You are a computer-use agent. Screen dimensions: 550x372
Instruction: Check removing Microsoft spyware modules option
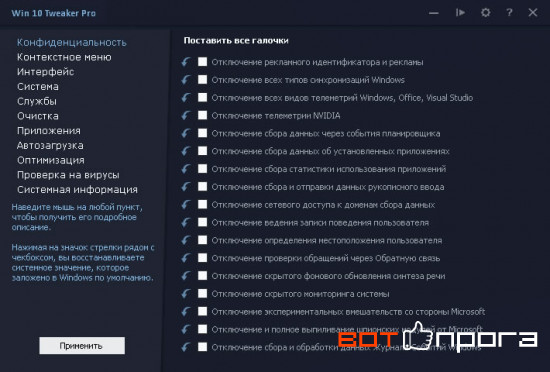[x=202, y=329]
